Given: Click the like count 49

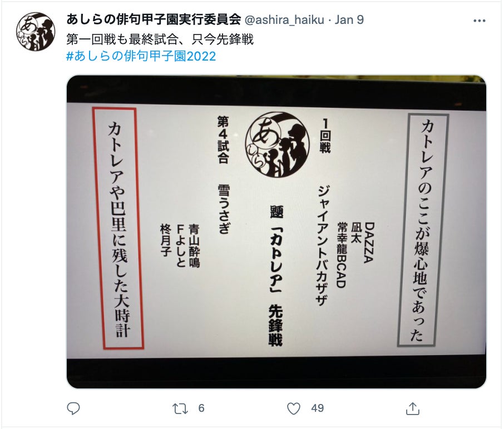Looking at the screenshot, I should tap(317, 408).
